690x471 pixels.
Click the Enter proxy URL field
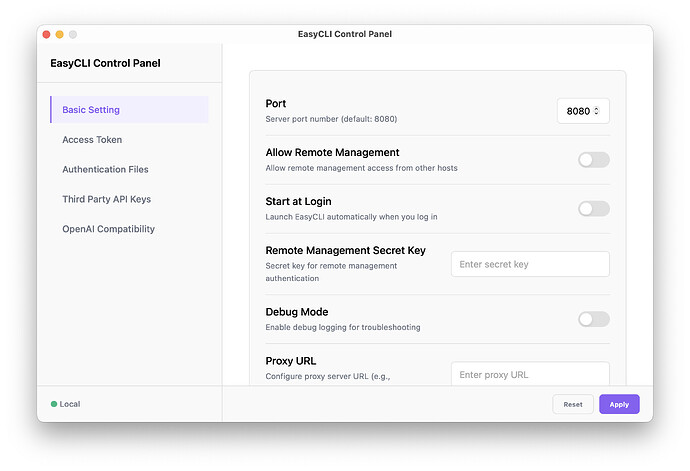[x=530, y=374]
